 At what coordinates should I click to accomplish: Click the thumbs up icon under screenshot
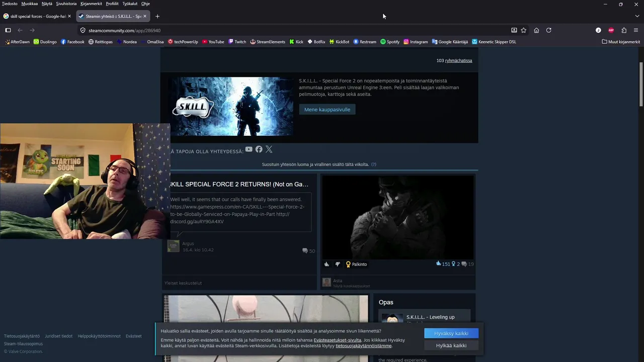point(327,264)
